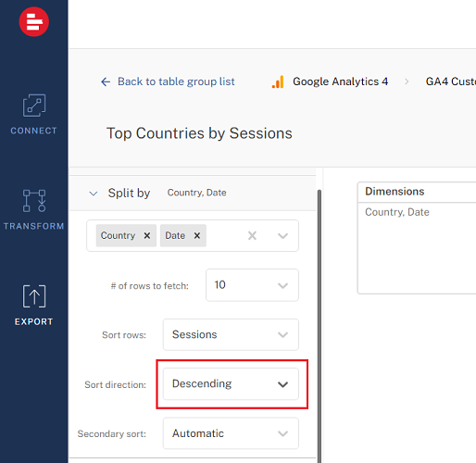This screenshot has width=476, height=463.
Task: Click the back arrow icon
Action: pyautogui.click(x=106, y=81)
